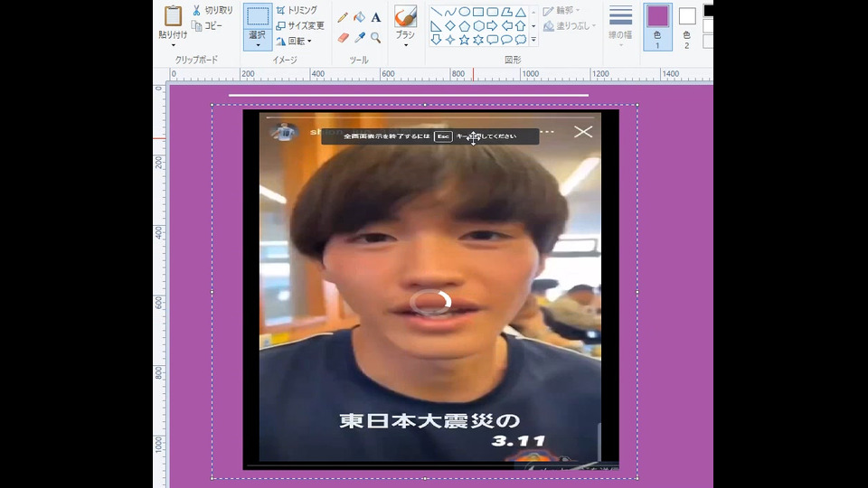Open the 選択 selection options dropdown
Viewport: 868px width, 488px height.
258,46
